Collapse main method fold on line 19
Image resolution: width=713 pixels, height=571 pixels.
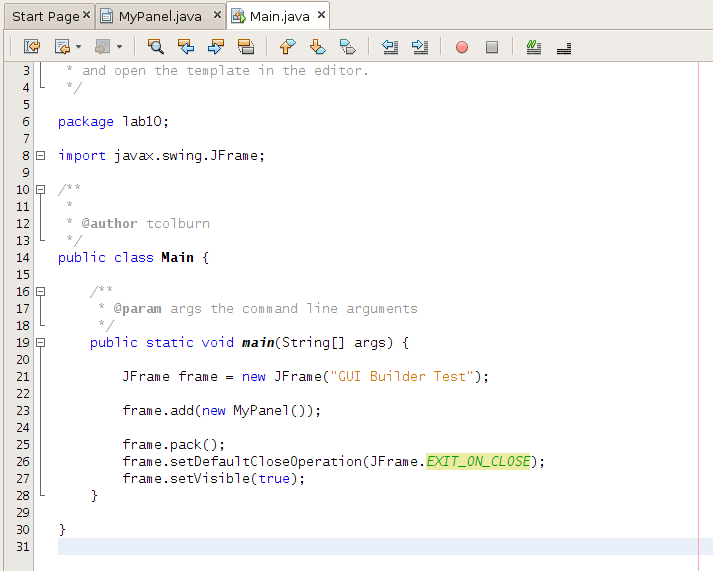[40, 342]
